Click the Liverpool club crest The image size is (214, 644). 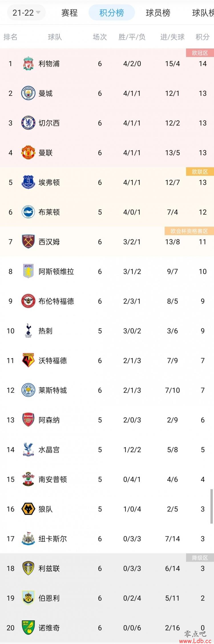tap(28, 64)
